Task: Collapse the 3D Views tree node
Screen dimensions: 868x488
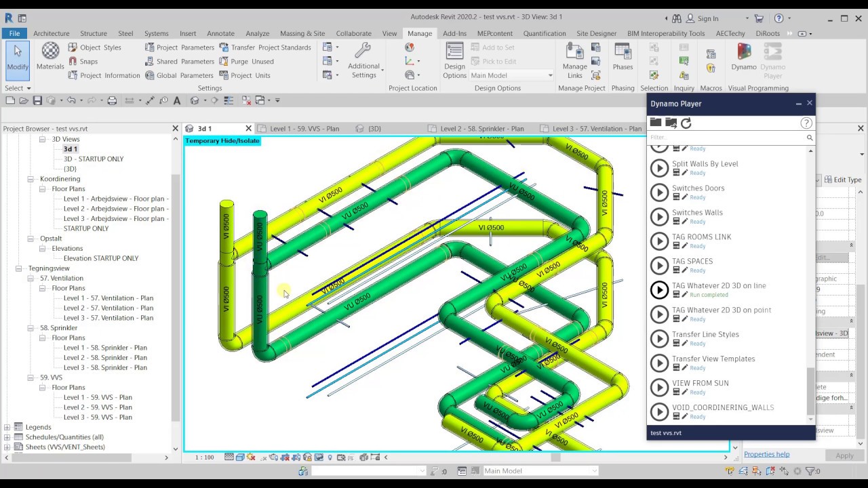Action: pos(42,139)
